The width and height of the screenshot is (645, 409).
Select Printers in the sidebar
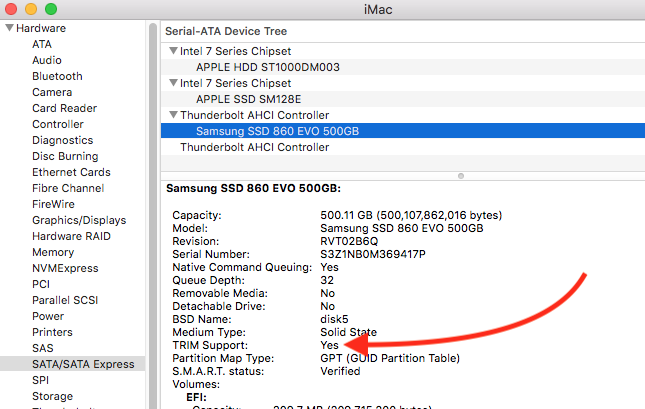point(52,332)
